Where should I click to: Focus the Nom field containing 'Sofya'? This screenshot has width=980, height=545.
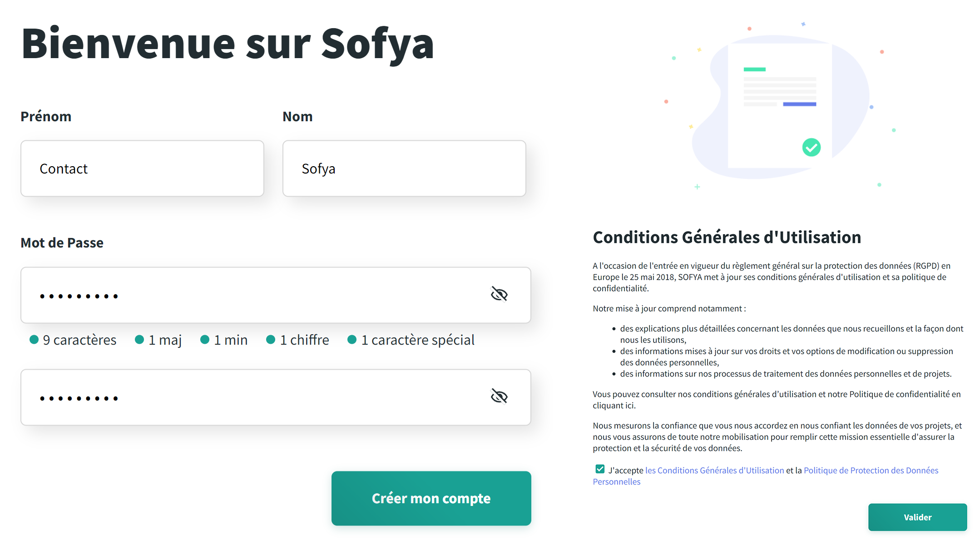click(x=404, y=168)
